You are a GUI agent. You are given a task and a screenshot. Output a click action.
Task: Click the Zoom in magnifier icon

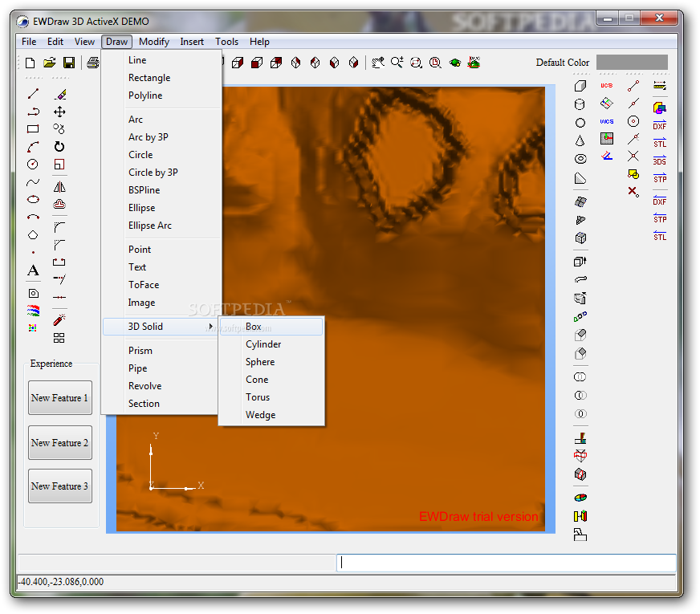tap(397, 63)
